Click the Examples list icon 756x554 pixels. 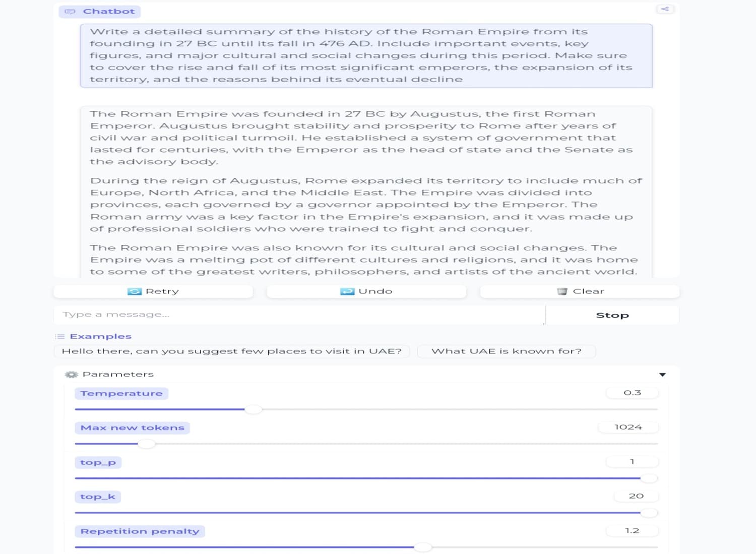[60, 336]
